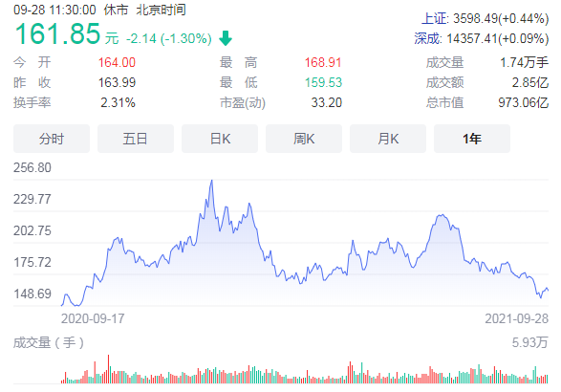Click the current price 161.85
This screenshot has height=392, width=561.
pos(57,33)
